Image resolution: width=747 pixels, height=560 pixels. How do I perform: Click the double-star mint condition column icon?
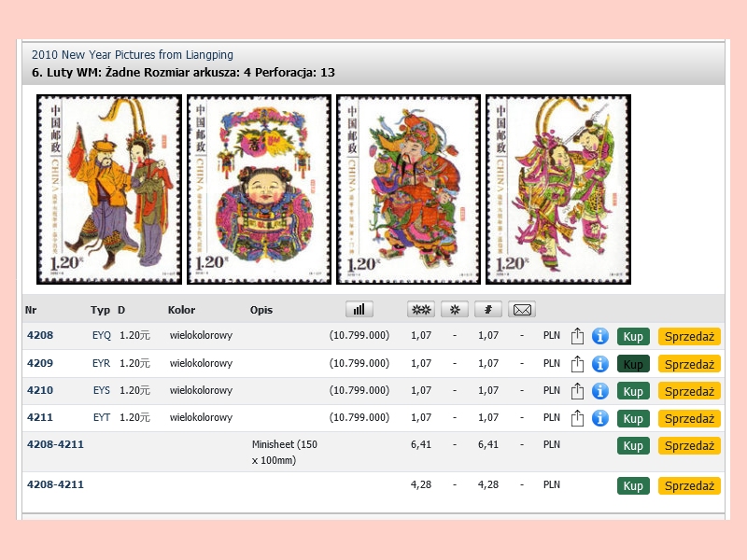point(420,310)
